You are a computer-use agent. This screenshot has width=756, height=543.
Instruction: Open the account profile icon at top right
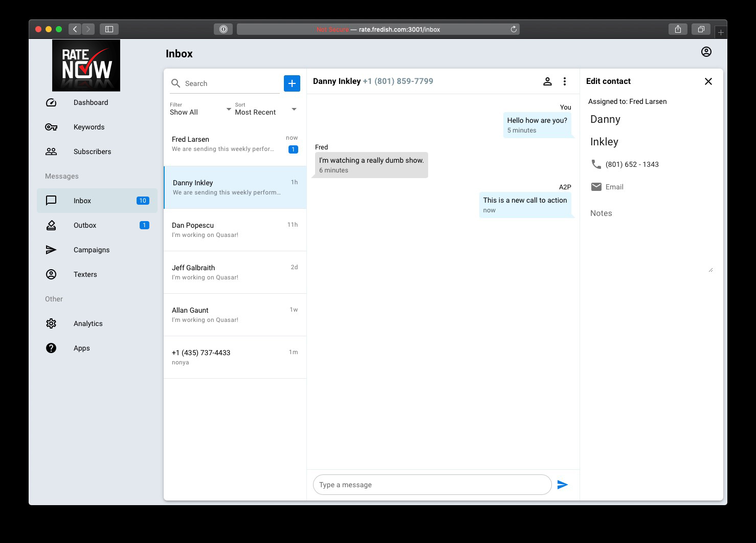coord(706,52)
